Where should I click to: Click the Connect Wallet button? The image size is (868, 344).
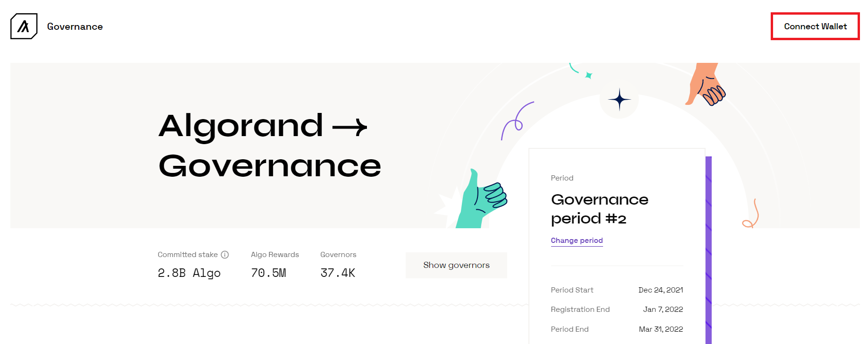815,26
